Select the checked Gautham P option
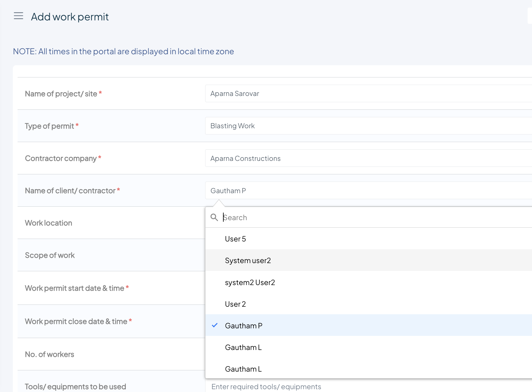532x392 pixels. point(244,326)
